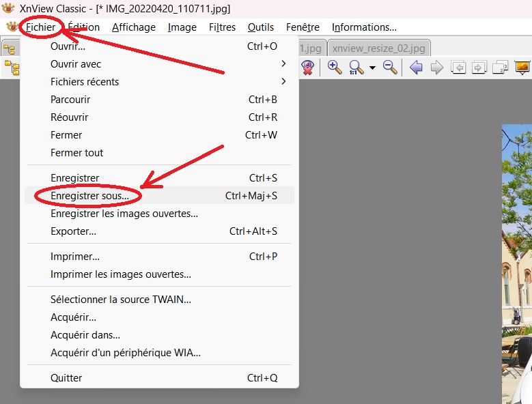Select Imprimer... menu entry
This screenshot has height=404, width=532.
pyautogui.click(x=160, y=256)
